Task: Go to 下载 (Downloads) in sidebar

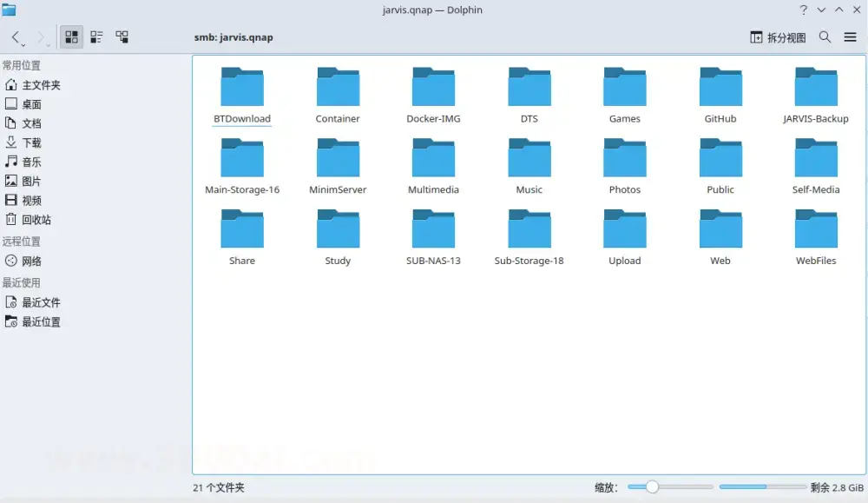Action: (31, 142)
